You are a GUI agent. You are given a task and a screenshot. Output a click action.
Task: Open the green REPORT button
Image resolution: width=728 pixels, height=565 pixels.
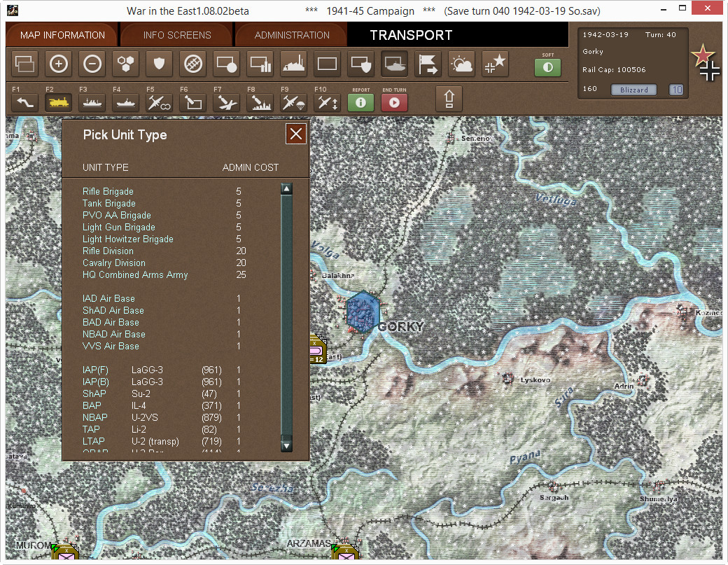[x=360, y=103]
